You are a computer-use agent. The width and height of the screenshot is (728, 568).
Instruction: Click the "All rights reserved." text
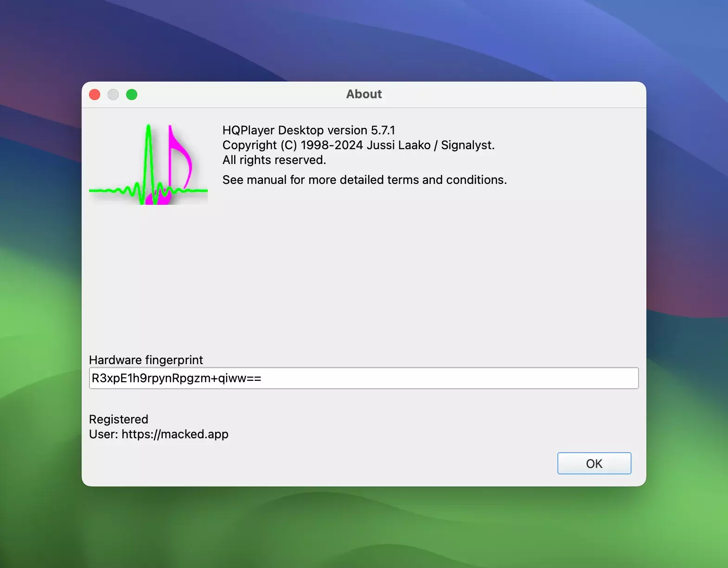(x=274, y=160)
